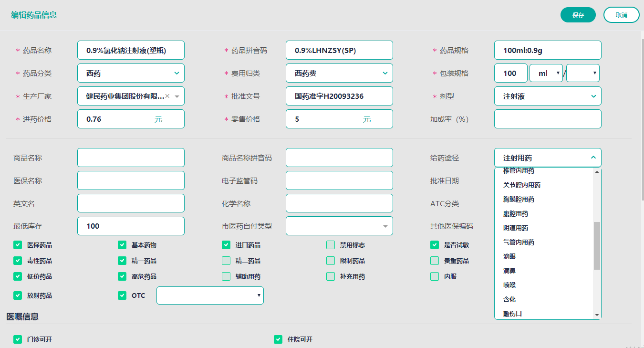Expand the 药品分类 dropdown

177,74
